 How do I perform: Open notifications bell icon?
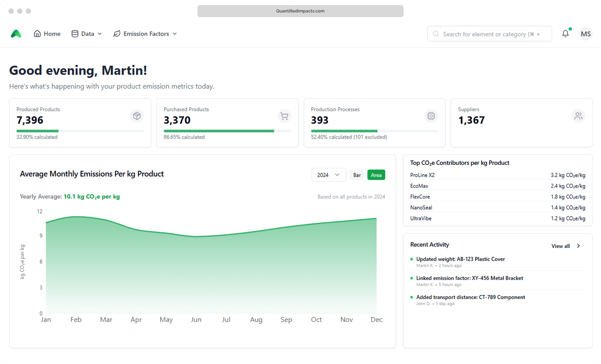[565, 34]
